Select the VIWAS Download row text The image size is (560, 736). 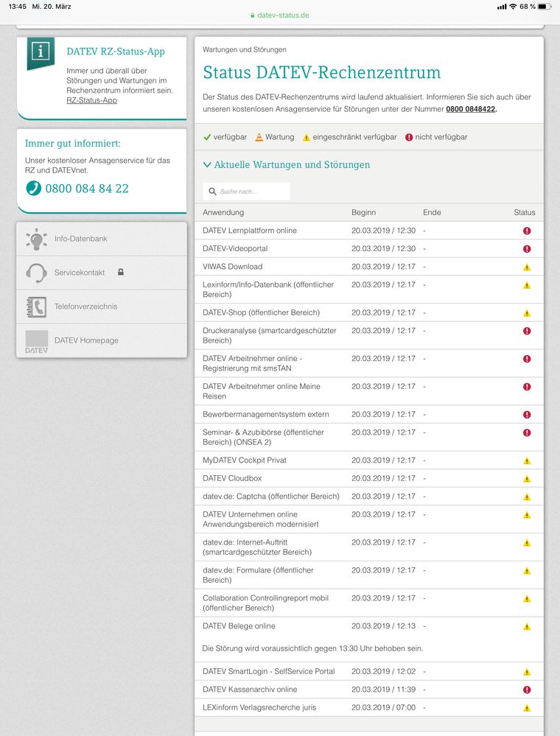point(232,267)
